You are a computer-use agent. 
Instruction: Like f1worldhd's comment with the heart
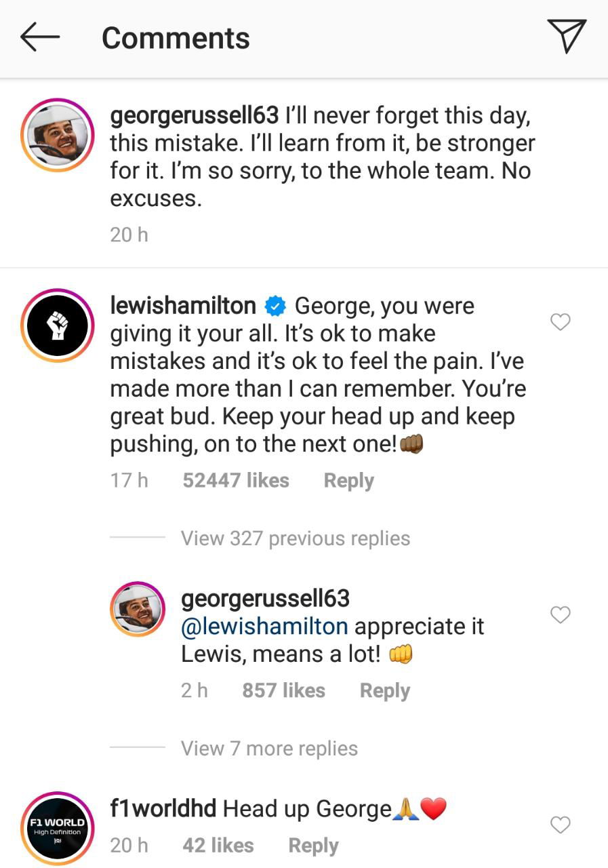pos(561,825)
